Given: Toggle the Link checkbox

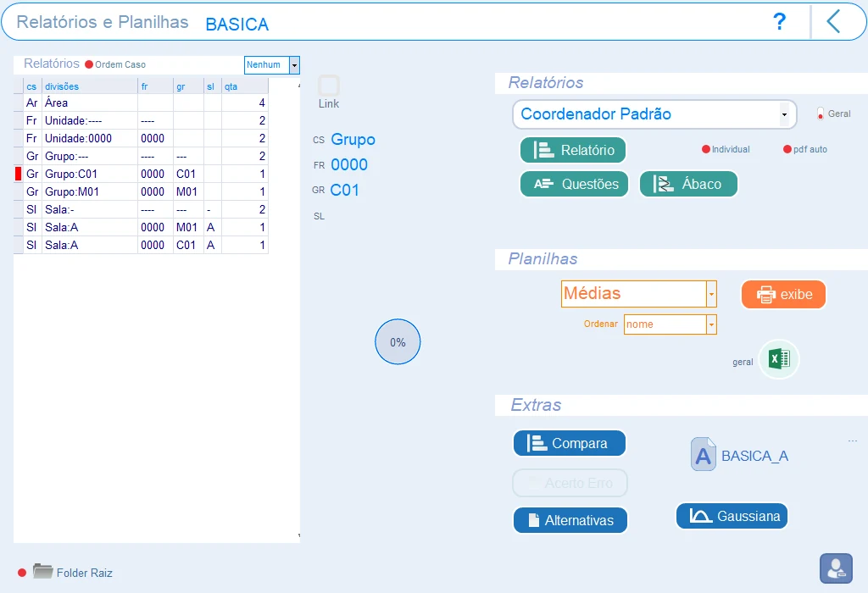Looking at the screenshot, I should (328, 86).
